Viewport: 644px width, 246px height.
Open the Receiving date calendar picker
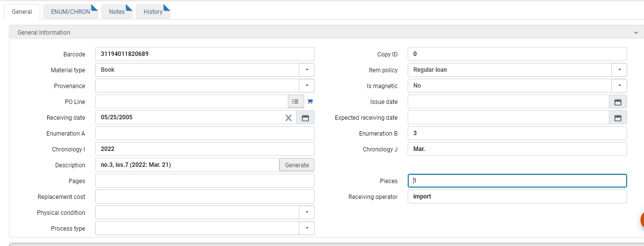click(x=305, y=117)
